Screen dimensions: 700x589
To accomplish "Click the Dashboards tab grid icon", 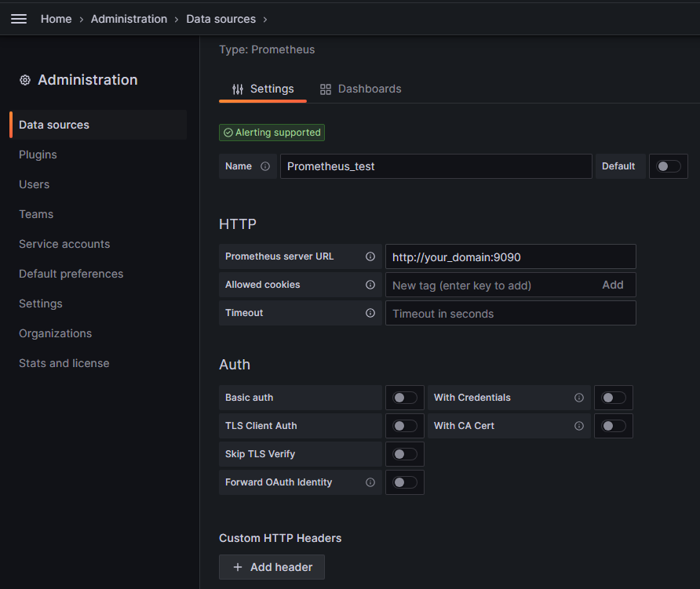I will coord(326,89).
